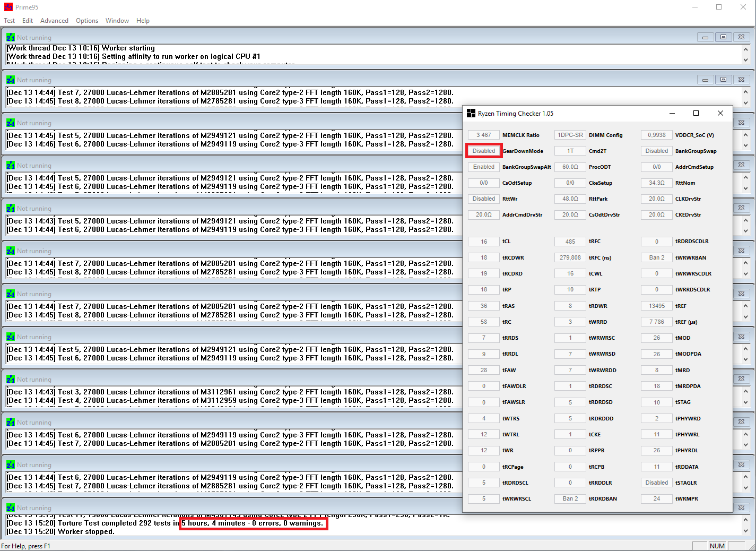
Task: Click scroll-down arrow of the M3112961 Test 3 window
Action: click(745, 402)
